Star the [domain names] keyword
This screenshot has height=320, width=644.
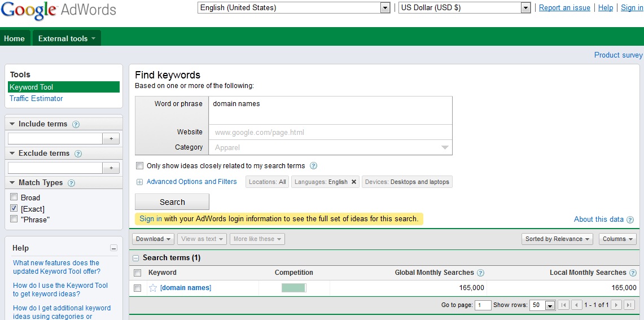(153, 288)
